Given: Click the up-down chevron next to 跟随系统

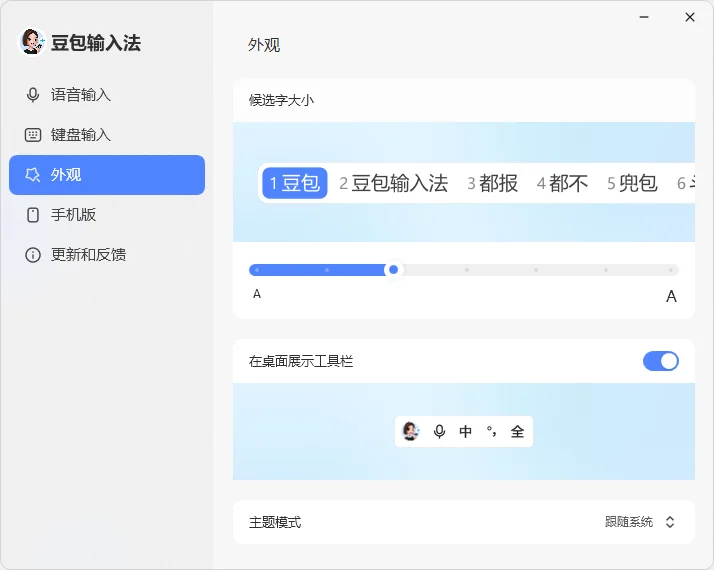Looking at the screenshot, I should coord(670,522).
